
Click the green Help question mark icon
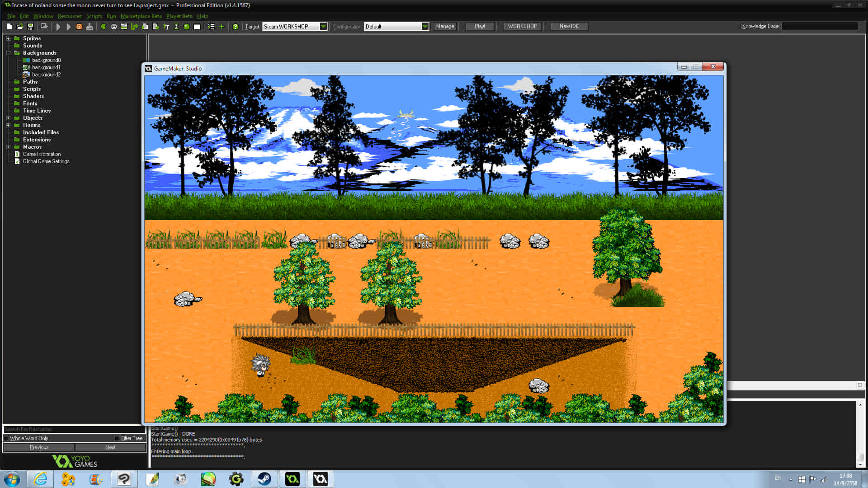coord(236,27)
